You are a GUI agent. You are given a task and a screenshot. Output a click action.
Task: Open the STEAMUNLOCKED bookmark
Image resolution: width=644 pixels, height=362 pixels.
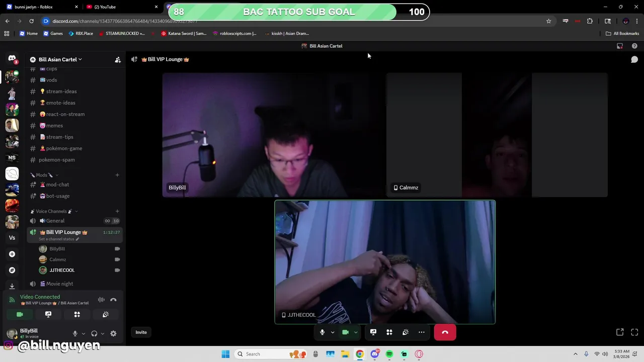click(122, 33)
